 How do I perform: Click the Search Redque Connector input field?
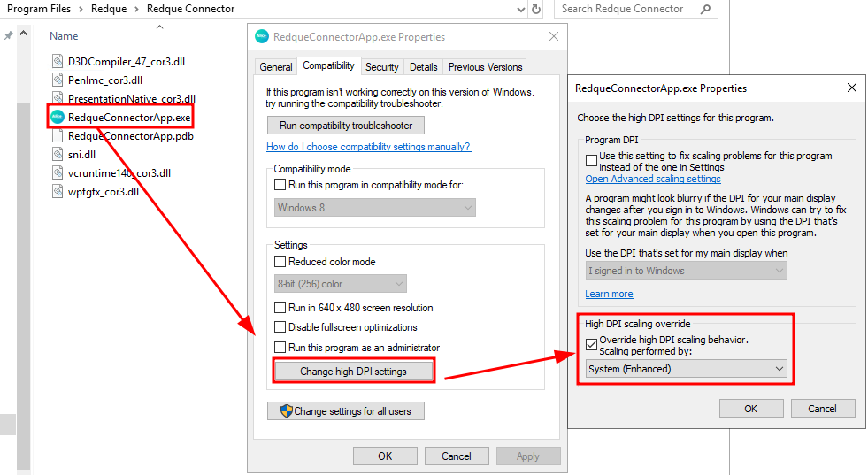627,9
